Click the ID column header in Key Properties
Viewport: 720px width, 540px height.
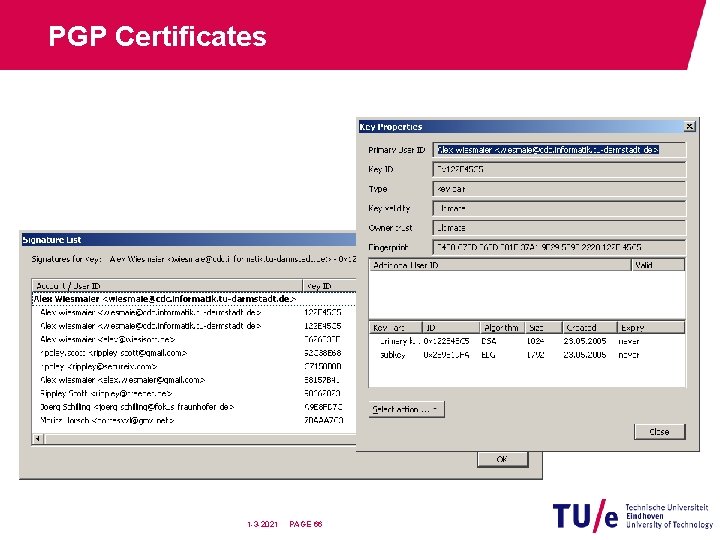[x=450, y=328]
